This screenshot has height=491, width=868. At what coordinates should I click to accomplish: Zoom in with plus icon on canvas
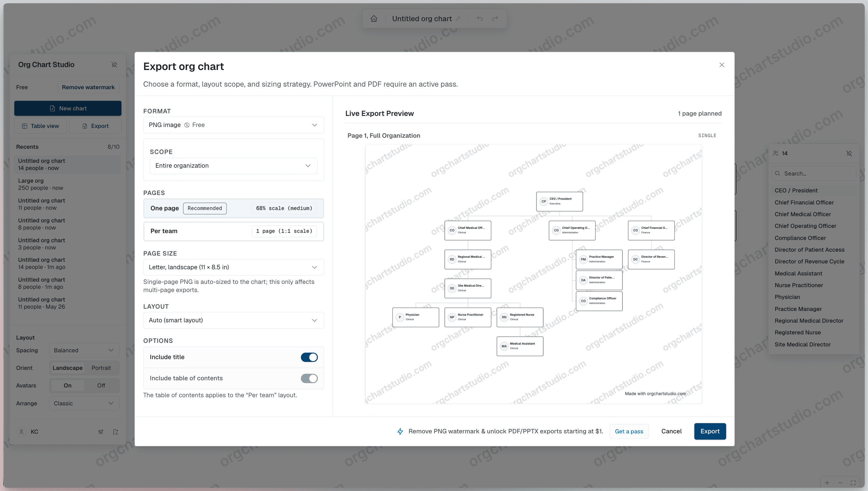click(x=827, y=483)
